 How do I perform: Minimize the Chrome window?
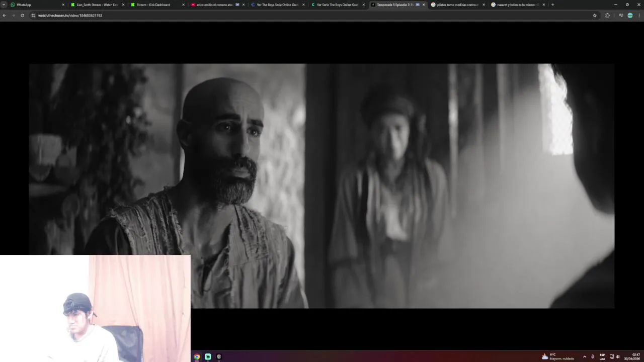click(616, 5)
